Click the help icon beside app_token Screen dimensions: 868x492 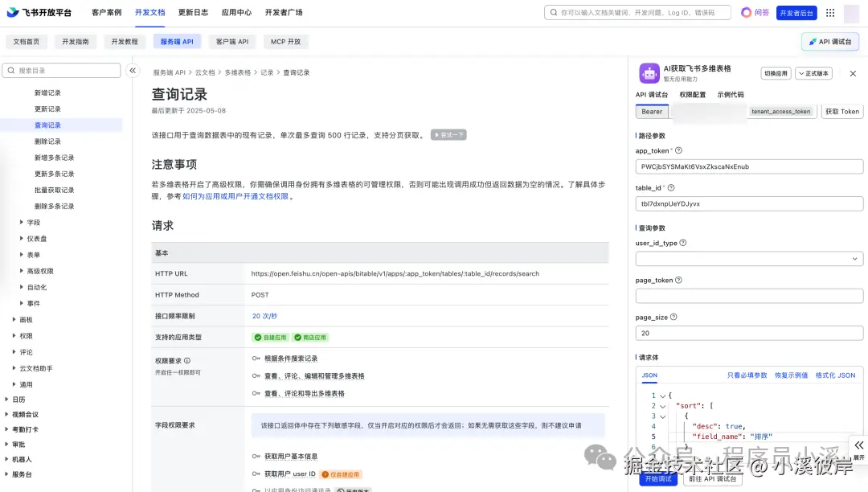click(678, 150)
